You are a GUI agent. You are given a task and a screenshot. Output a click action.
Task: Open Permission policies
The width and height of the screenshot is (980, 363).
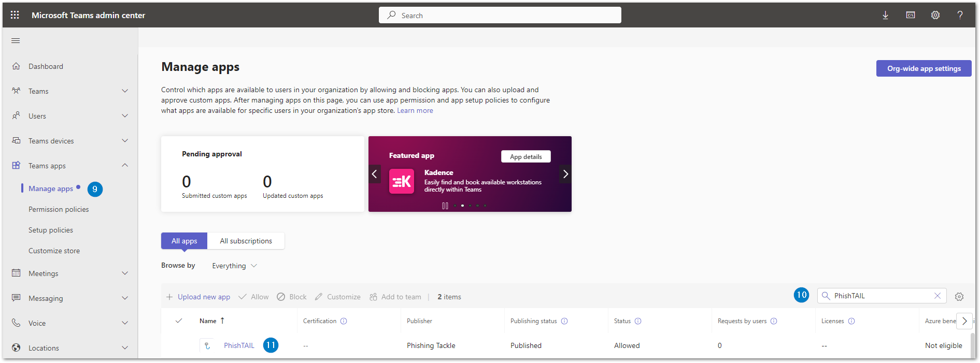coord(59,209)
